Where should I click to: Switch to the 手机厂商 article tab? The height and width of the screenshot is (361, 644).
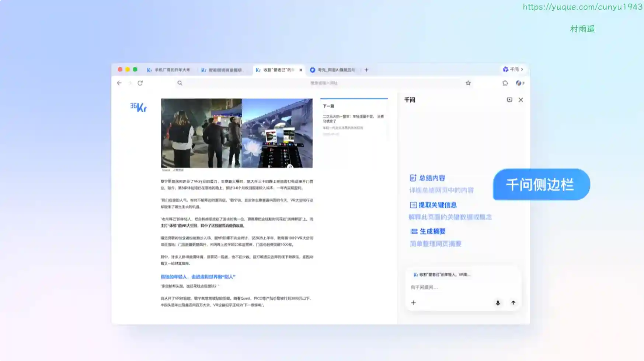[169, 70]
